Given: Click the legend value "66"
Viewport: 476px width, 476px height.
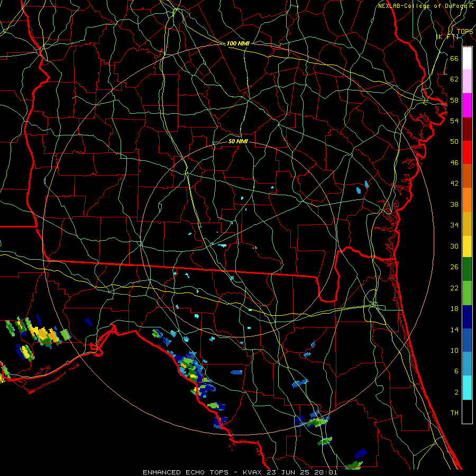Looking at the screenshot, I should [x=454, y=58].
